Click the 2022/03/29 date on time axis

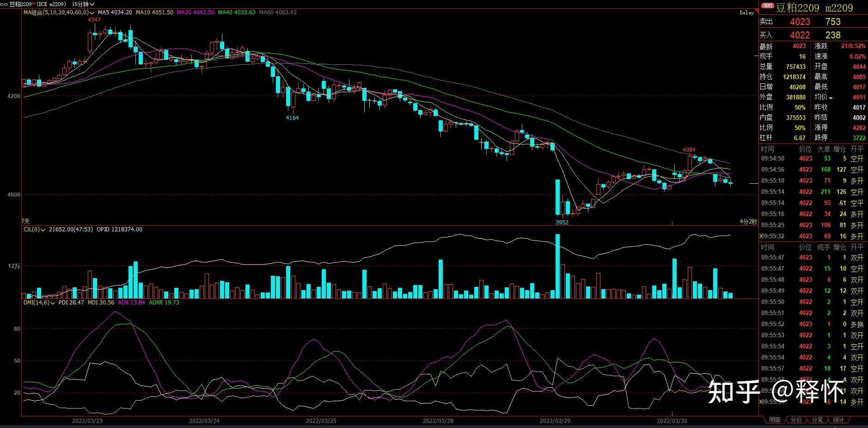pyautogui.click(x=555, y=421)
